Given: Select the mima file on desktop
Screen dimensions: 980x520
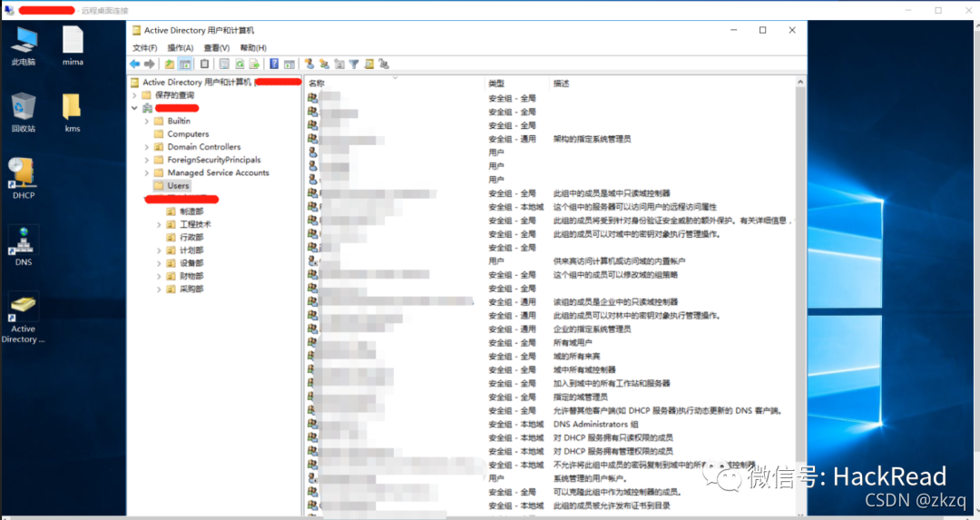Looking at the screenshot, I should coord(73,46).
